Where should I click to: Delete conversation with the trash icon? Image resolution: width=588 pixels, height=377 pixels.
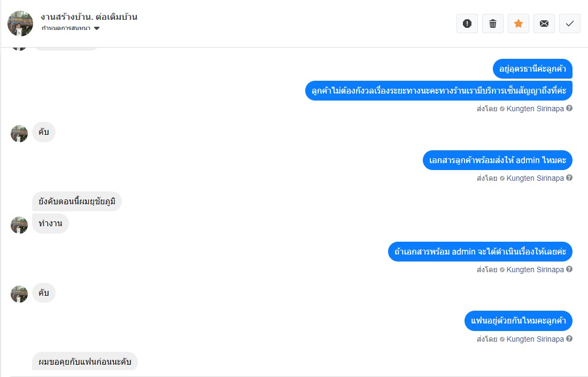coord(493,24)
